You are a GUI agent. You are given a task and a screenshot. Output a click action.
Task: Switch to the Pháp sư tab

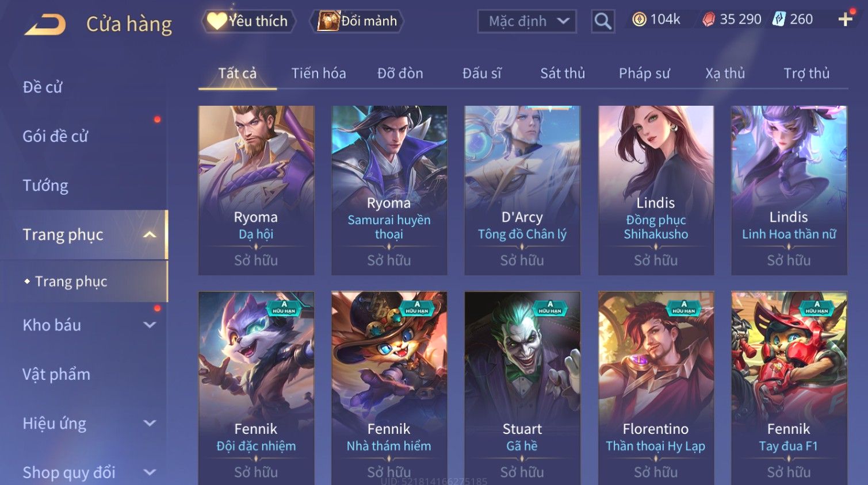(644, 74)
